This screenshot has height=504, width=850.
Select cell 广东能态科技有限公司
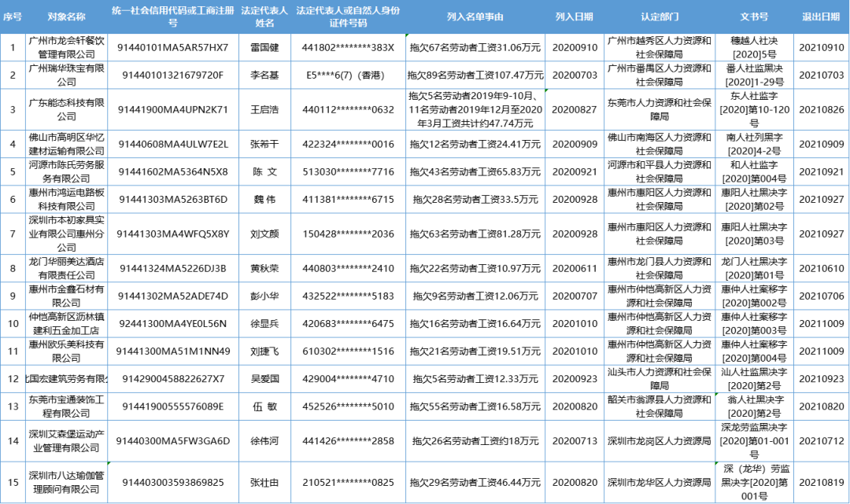pyautogui.click(x=66, y=109)
